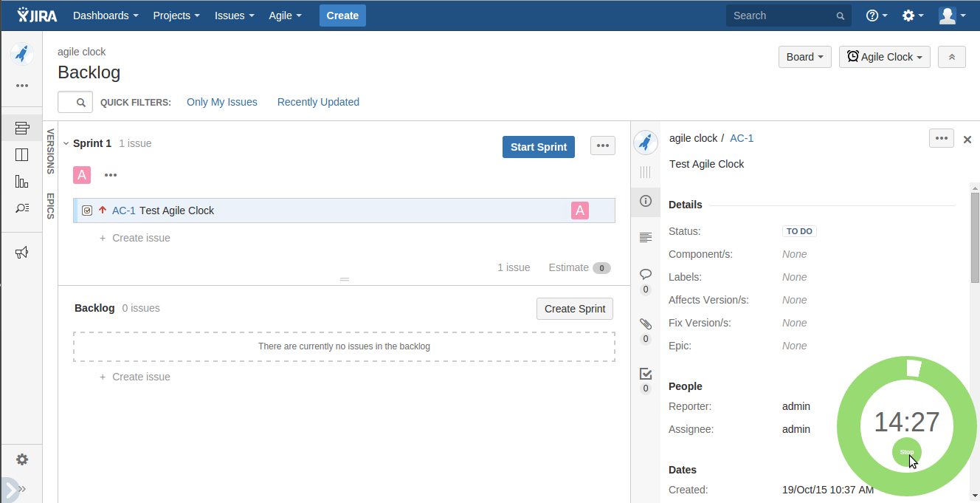Collapse the board header with double chevron
Screen dimensions: 980x503
952,57
